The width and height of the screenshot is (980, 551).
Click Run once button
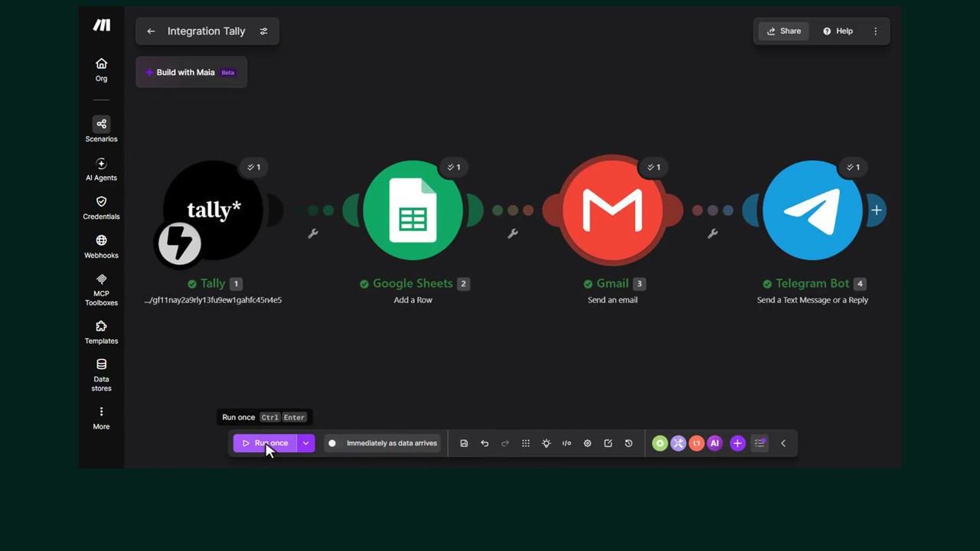pyautogui.click(x=265, y=443)
